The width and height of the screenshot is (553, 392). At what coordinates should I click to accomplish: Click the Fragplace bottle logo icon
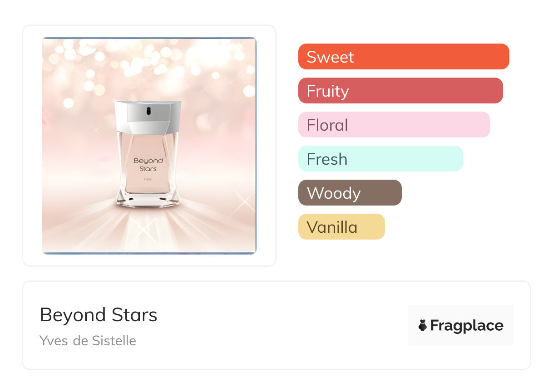pyautogui.click(x=423, y=325)
